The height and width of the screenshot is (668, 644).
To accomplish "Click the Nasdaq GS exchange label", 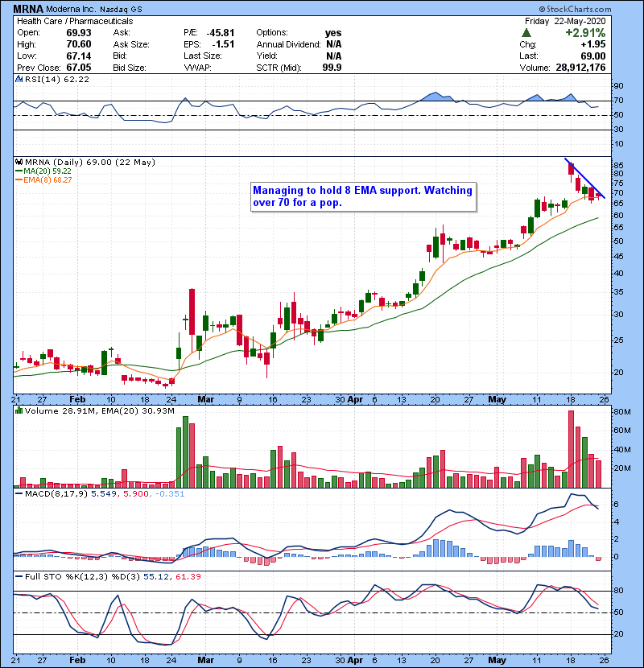I will point(121,9).
